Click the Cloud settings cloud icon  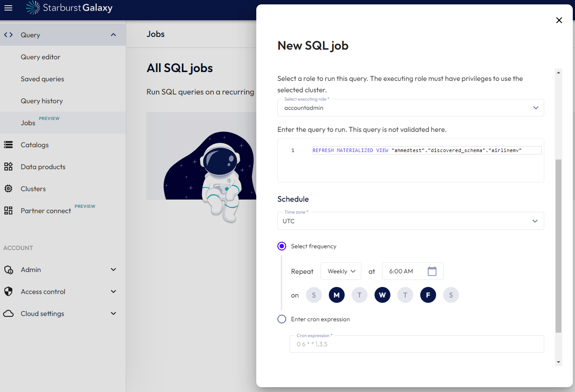click(8, 313)
